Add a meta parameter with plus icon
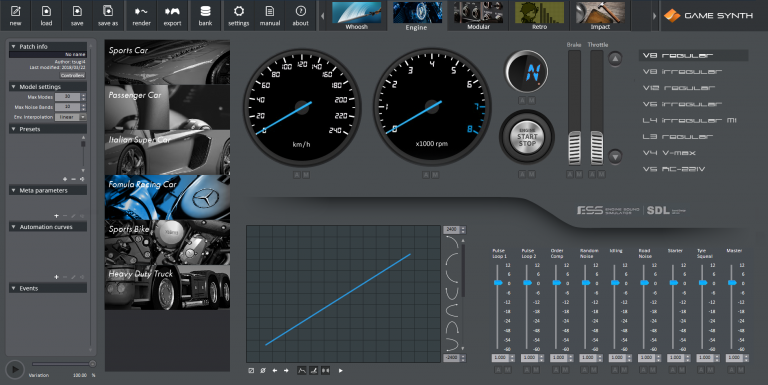 (56, 216)
